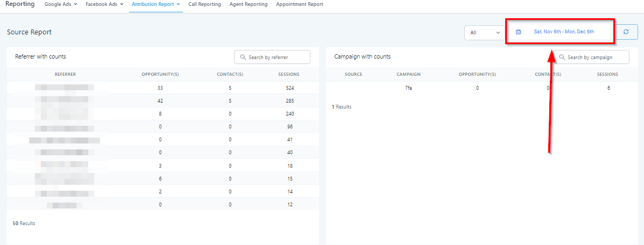Select the 7fa campaign row
The image size is (644, 245).
pos(409,88)
